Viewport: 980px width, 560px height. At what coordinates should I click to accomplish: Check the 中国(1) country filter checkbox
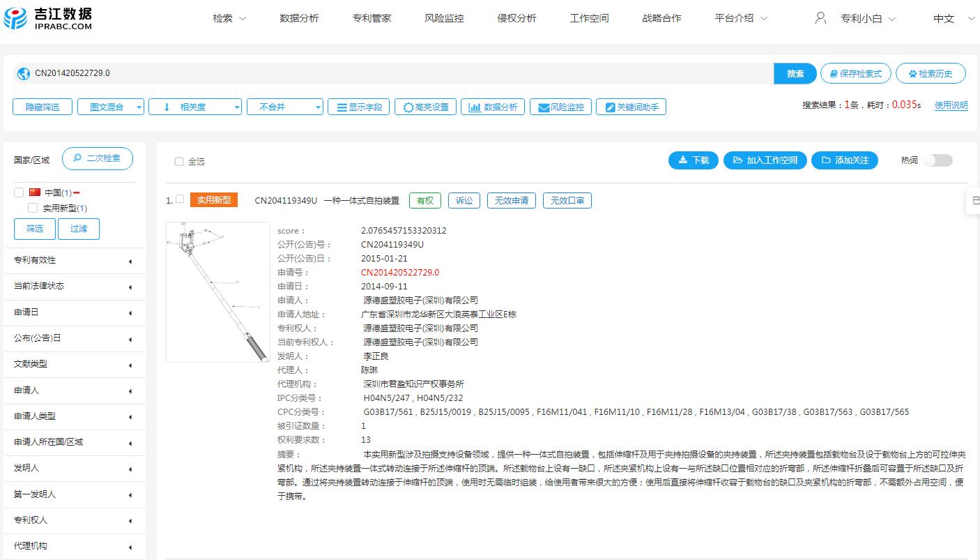tap(19, 192)
